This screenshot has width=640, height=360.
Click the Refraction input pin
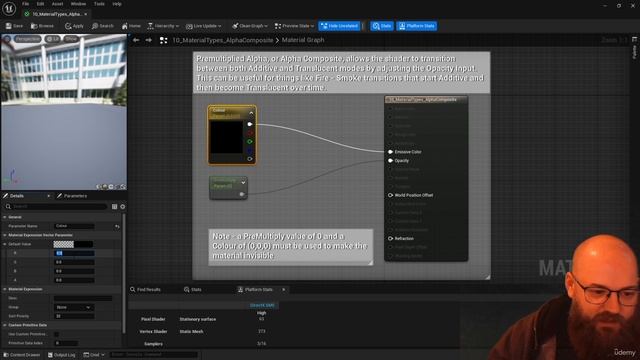390,239
